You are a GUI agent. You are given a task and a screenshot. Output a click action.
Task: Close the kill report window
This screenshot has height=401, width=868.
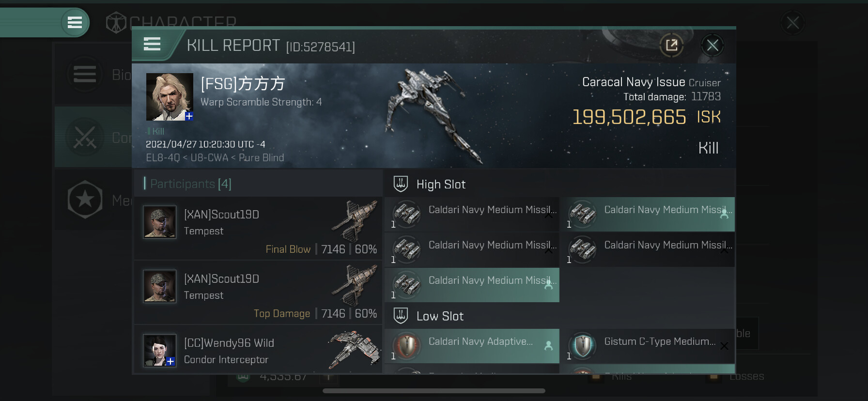(712, 46)
